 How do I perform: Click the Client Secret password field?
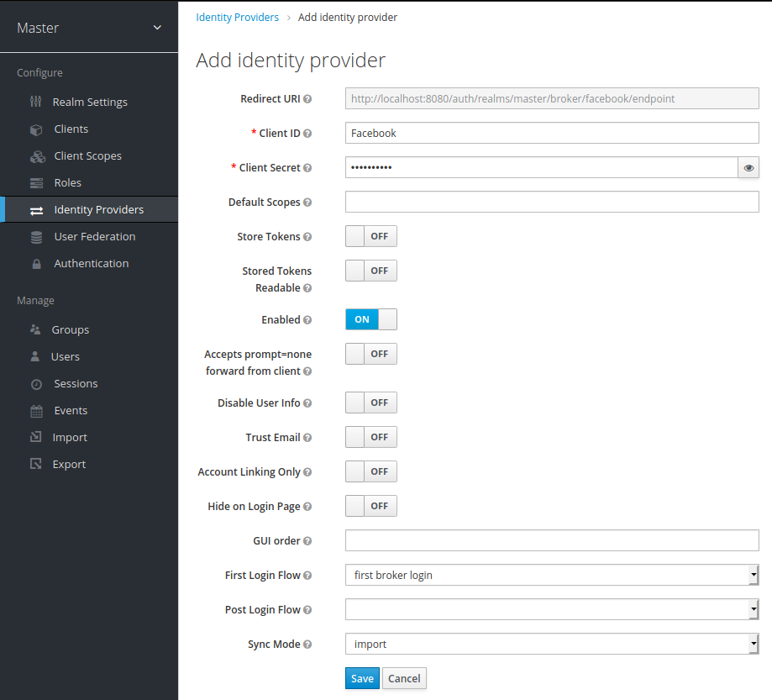(542, 167)
